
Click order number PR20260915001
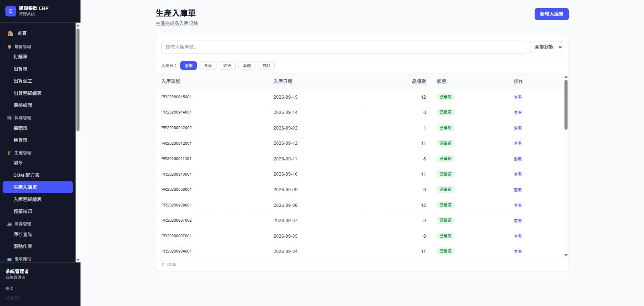coord(177,97)
